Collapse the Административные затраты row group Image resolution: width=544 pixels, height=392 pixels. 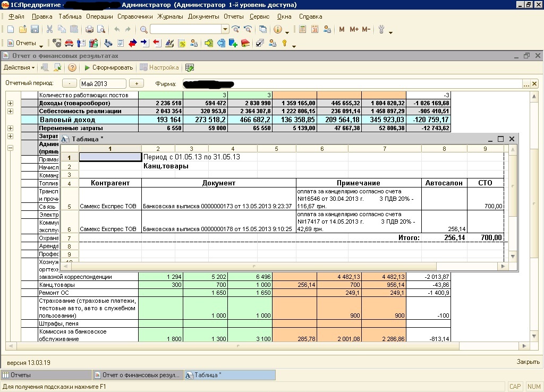(x=10, y=148)
